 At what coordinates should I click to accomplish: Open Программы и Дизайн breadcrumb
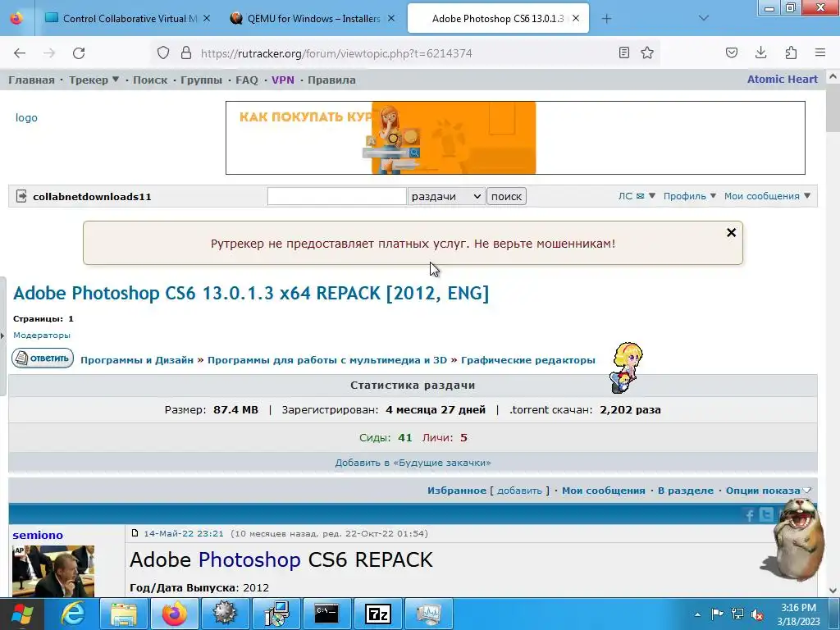137,360
